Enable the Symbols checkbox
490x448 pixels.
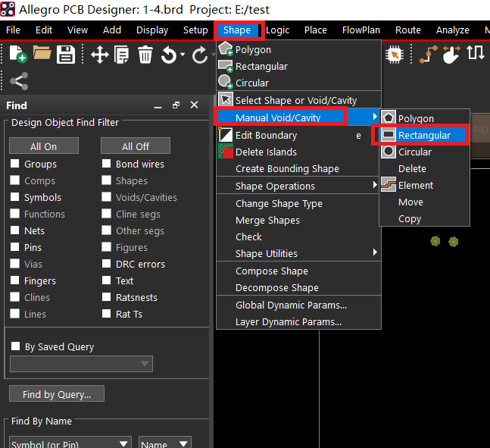pyautogui.click(x=15, y=197)
